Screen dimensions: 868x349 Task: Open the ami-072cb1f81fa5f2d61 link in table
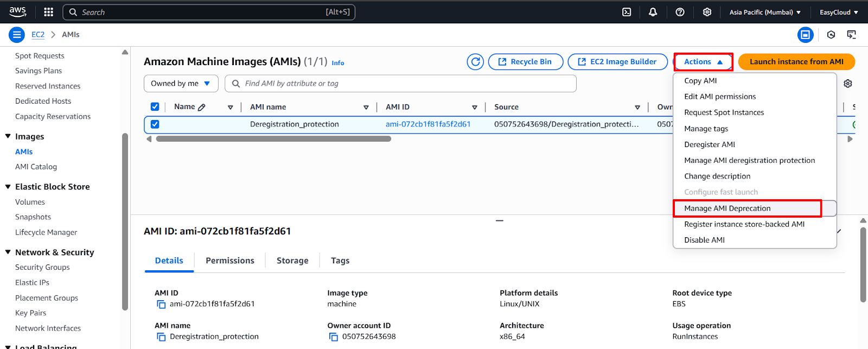tap(428, 124)
